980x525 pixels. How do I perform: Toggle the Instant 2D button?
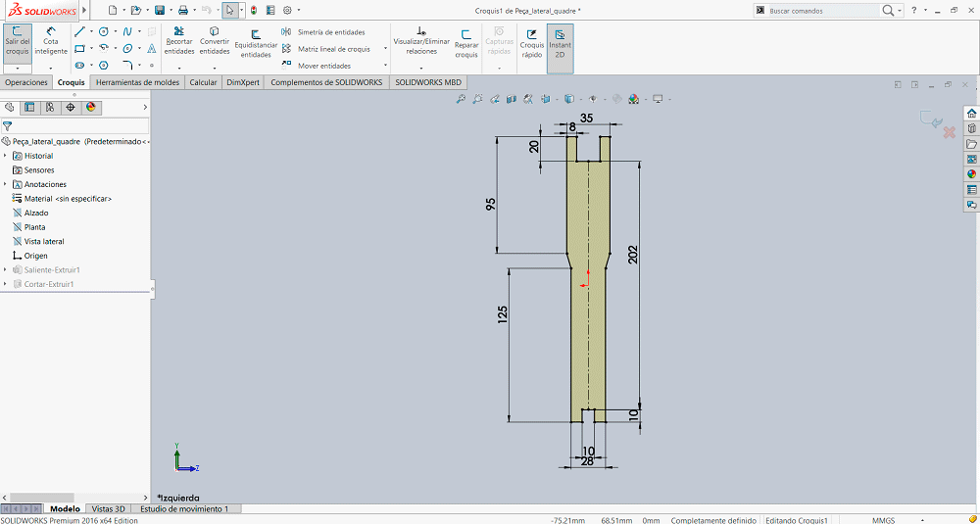[x=560, y=44]
